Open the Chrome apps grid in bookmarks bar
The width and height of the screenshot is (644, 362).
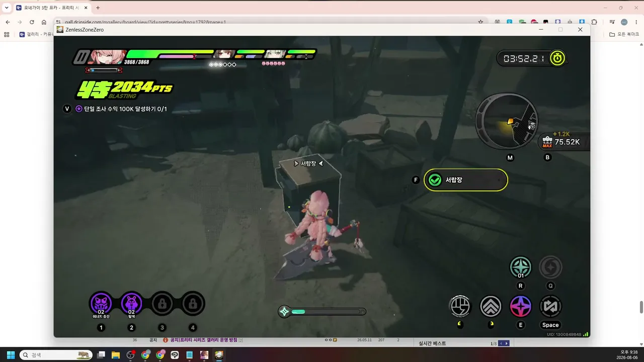pyautogui.click(x=7, y=34)
